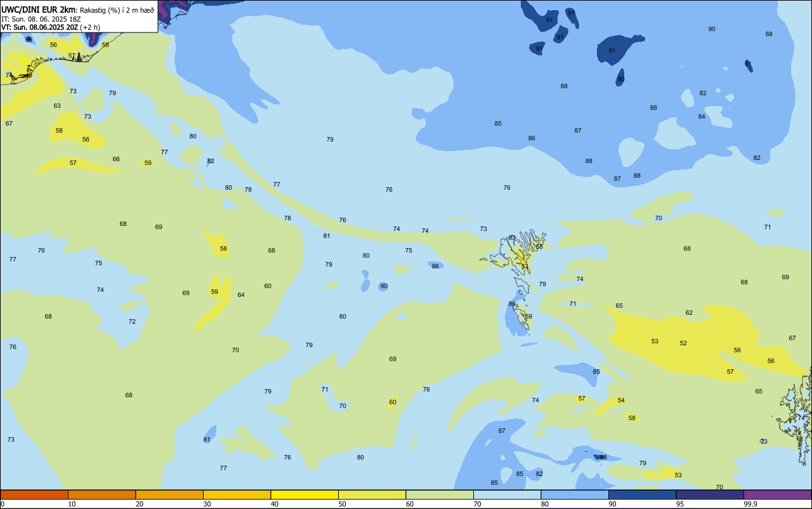Select the 90–95 dark blue legend swatch

[x=642, y=494]
